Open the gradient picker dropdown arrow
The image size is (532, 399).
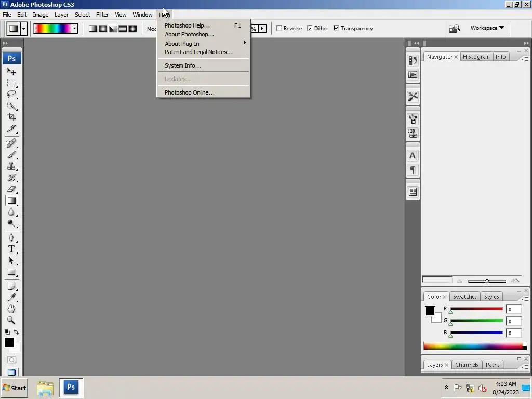[75, 29]
